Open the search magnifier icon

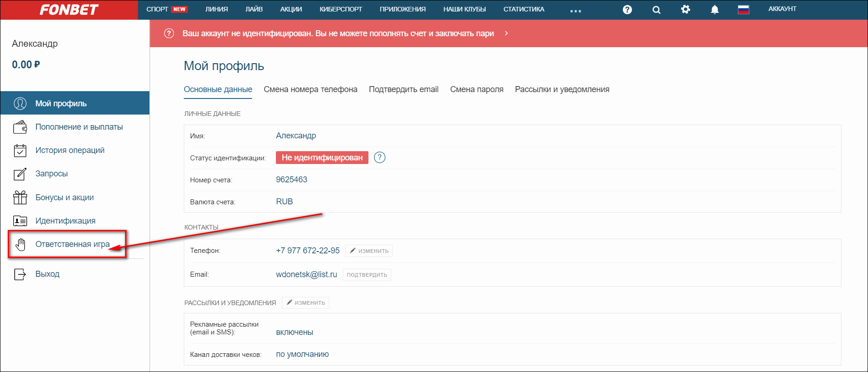click(656, 10)
